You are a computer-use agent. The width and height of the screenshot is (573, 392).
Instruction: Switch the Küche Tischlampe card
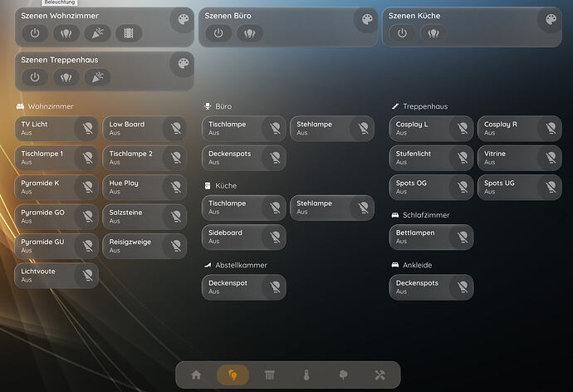(x=244, y=208)
